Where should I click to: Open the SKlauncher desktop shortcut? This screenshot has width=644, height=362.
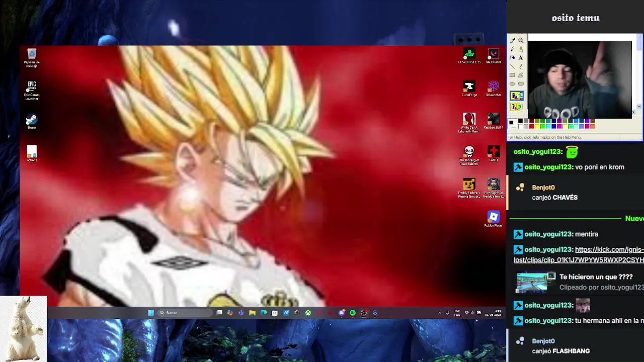coord(494,88)
